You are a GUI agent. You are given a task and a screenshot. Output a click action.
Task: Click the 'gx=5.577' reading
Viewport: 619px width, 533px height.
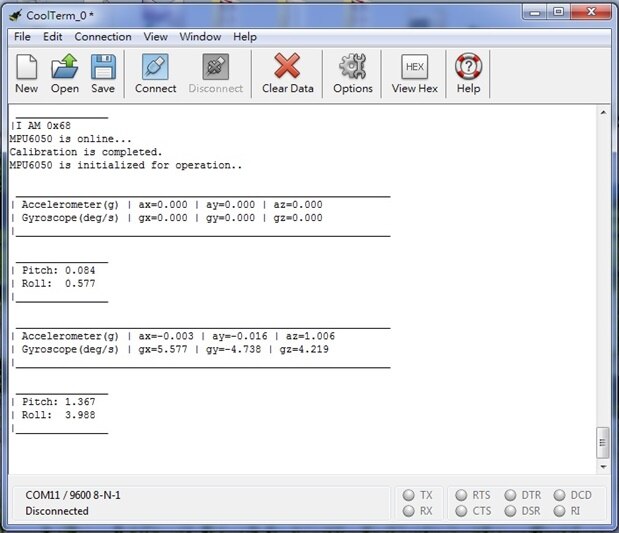coord(163,349)
